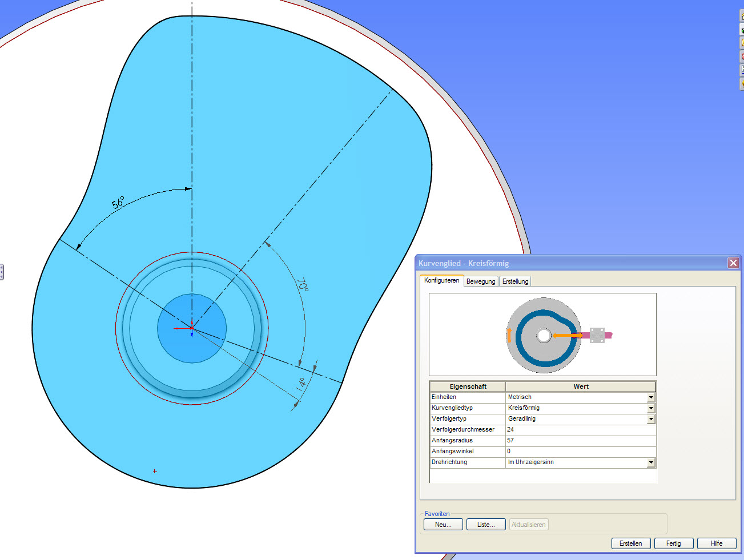Open the Erstellung tab
The height and width of the screenshot is (560, 744).
tap(515, 281)
